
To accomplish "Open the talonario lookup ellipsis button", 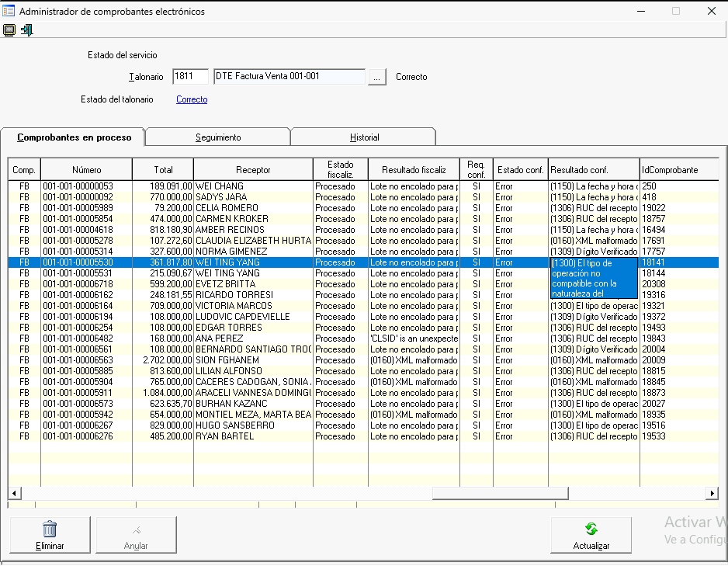I will click(376, 77).
